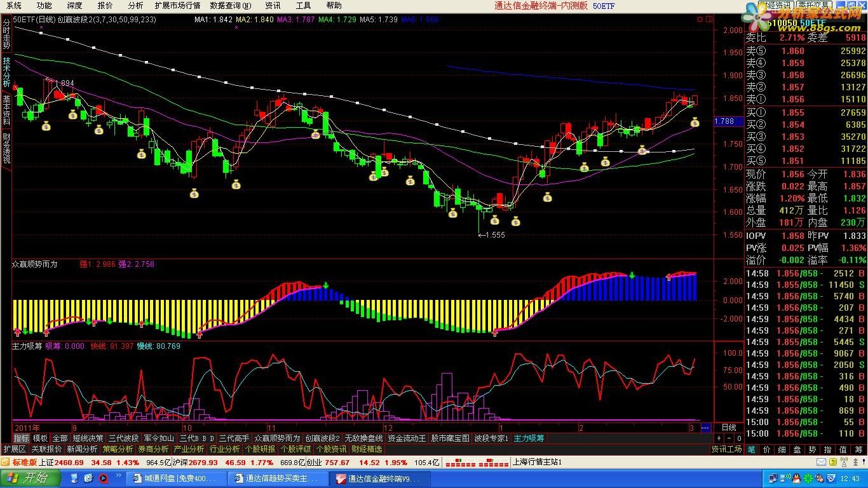Switch to 财务透视 side tab

click(6, 148)
